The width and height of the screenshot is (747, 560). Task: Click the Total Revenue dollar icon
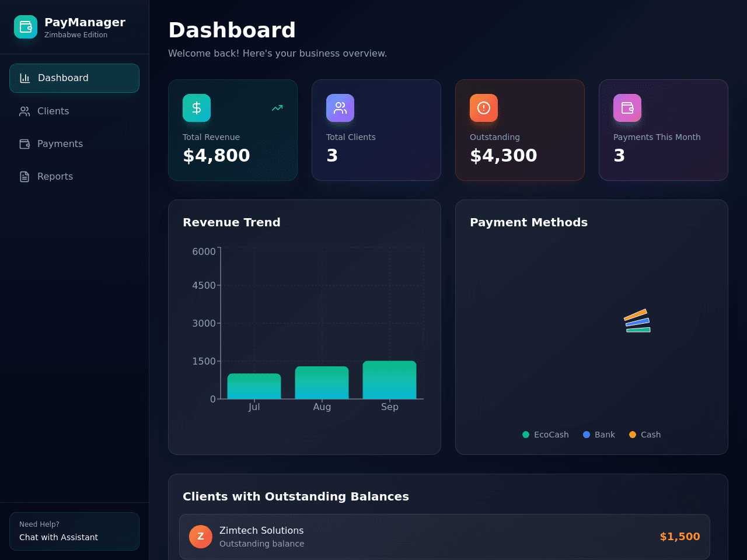click(197, 108)
